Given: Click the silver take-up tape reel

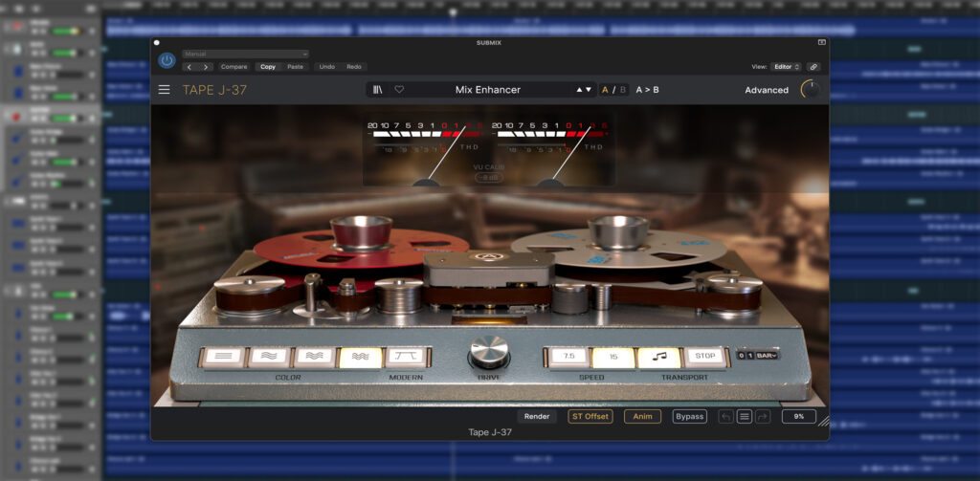Looking at the screenshot, I should (x=619, y=242).
